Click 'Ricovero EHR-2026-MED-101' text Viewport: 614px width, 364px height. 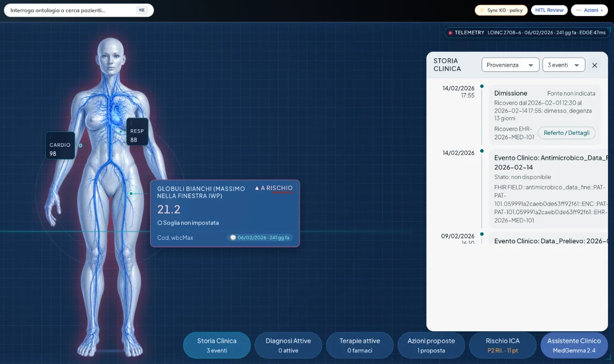coord(514,133)
